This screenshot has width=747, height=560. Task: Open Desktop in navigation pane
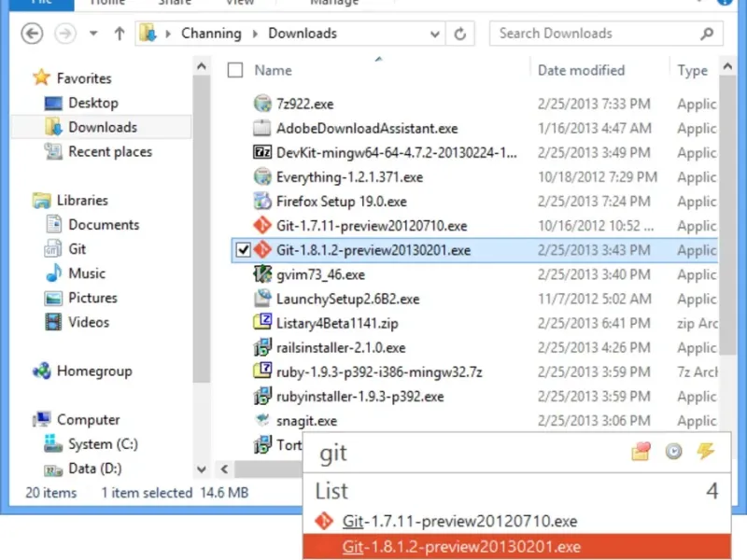click(x=93, y=103)
